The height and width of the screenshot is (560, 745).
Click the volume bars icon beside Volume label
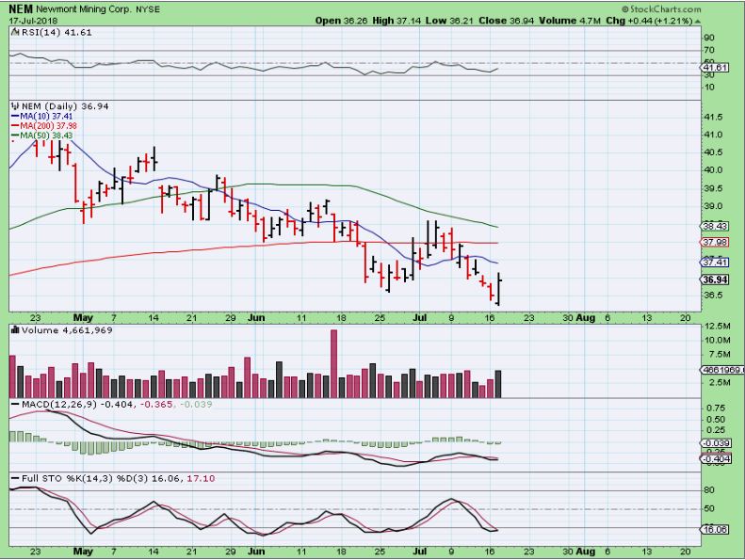(x=15, y=330)
